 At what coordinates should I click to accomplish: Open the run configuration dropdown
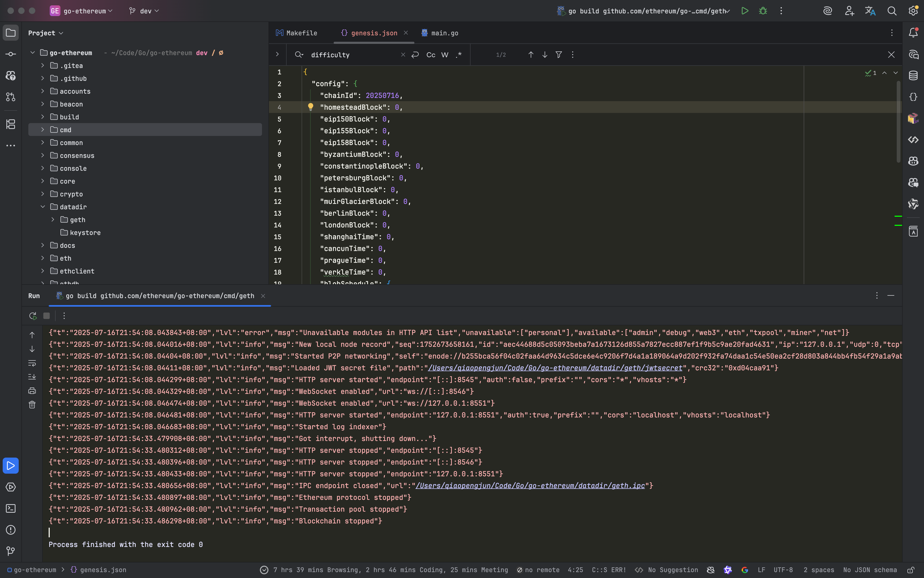point(644,11)
